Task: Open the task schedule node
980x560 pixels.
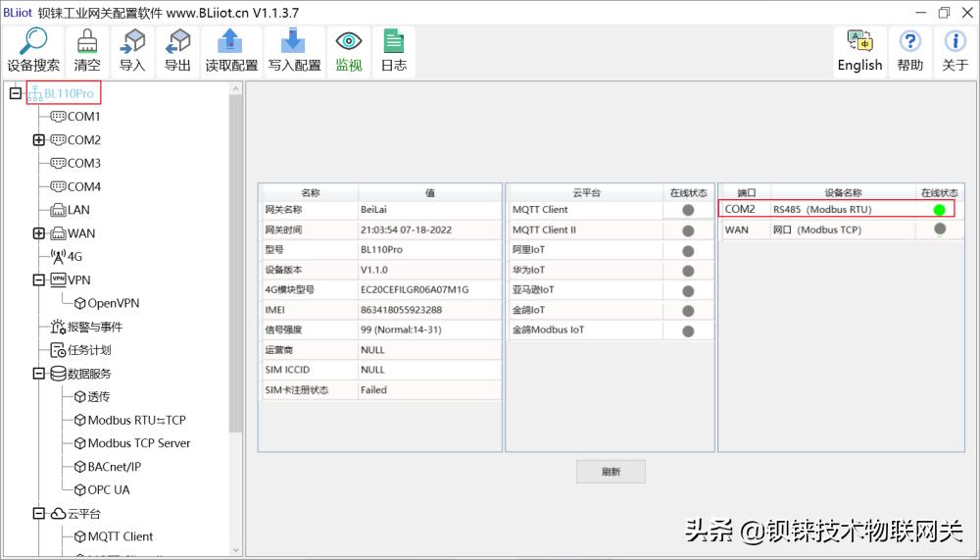Action: pyautogui.click(x=80, y=350)
